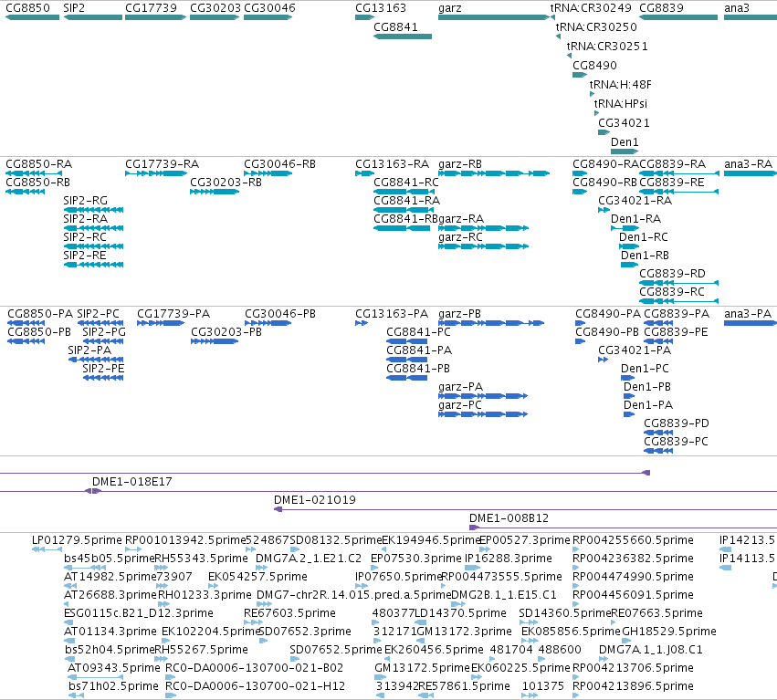Select the CG17739-PA protein label
The width and height of the screenshot is (777, 700).
pos(173,314)
